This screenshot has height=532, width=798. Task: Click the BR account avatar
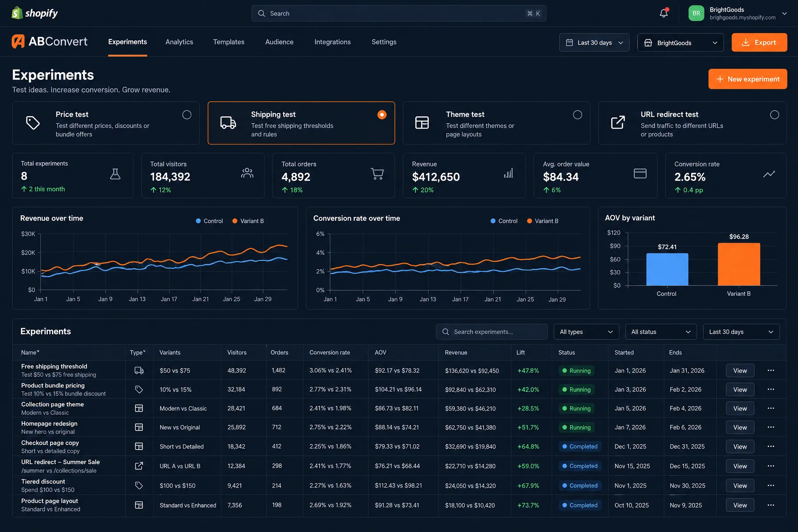[x=696, y=13]
